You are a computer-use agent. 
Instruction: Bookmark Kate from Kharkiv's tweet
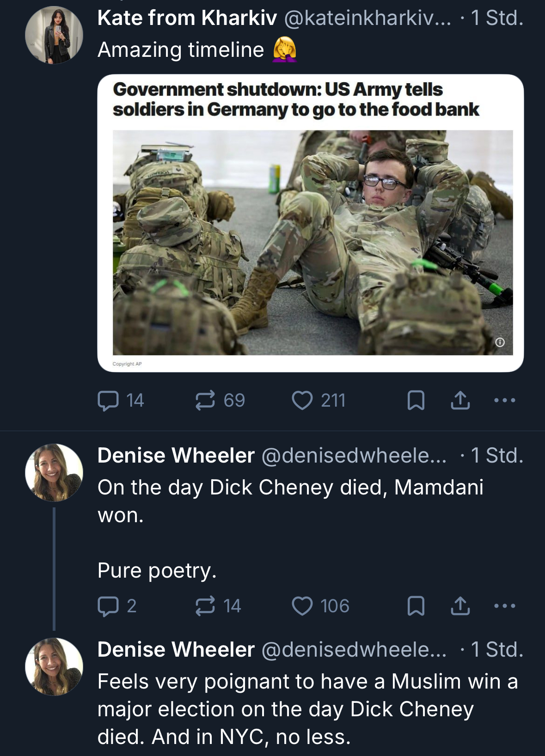point(416,401)
